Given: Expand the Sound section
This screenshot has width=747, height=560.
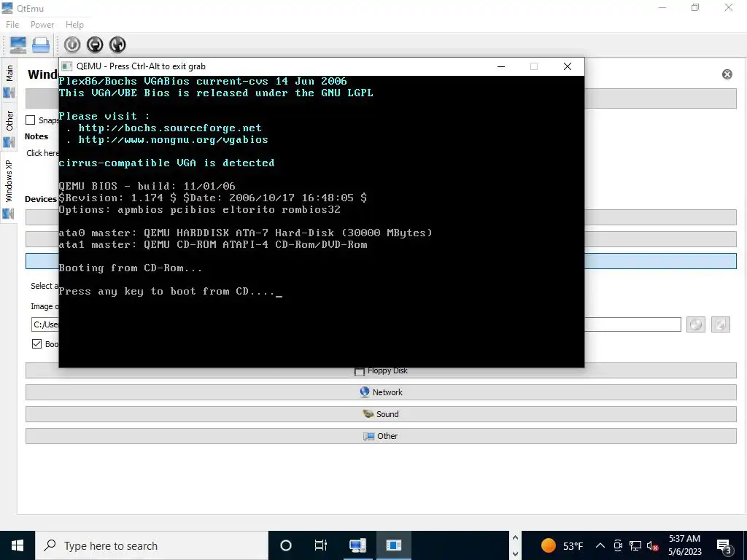Looking at the screenshot, I should pos(381,414).
